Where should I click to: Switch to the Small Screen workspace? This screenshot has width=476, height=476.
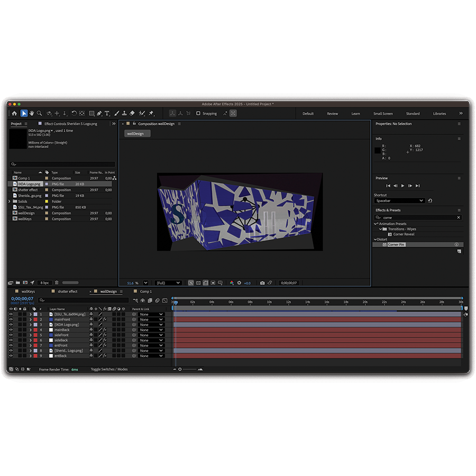point(383,113)
